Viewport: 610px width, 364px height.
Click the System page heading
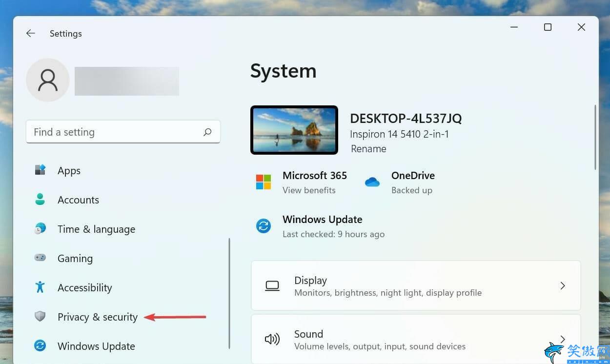point(284,71)
